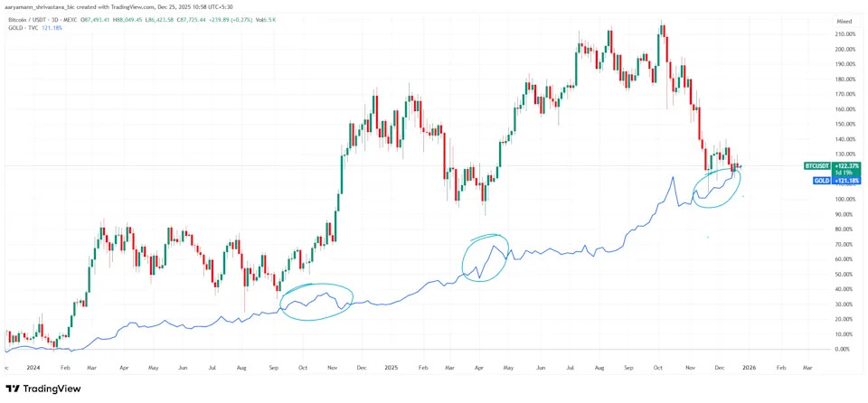Click the Vol 6.5K indicator value
The width and height of the screenshot is (868, 403).
pos(288,17)
